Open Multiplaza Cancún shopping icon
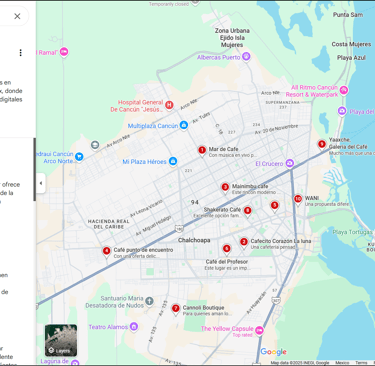 point(184,126)
